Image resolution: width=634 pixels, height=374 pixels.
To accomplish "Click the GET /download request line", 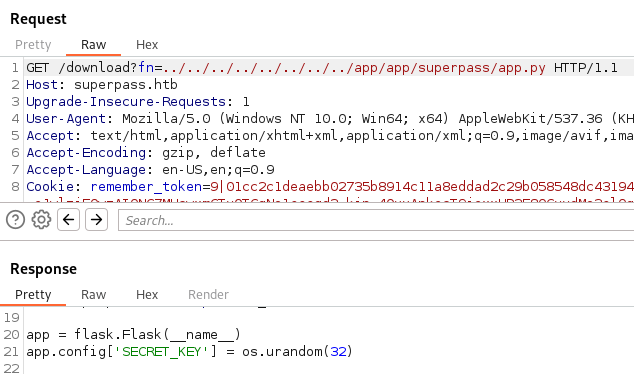I will (x=322, y=68).
